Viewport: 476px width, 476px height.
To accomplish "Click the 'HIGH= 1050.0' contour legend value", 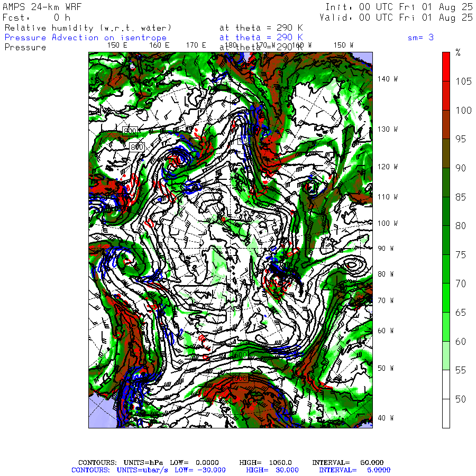I will point(266,462).
